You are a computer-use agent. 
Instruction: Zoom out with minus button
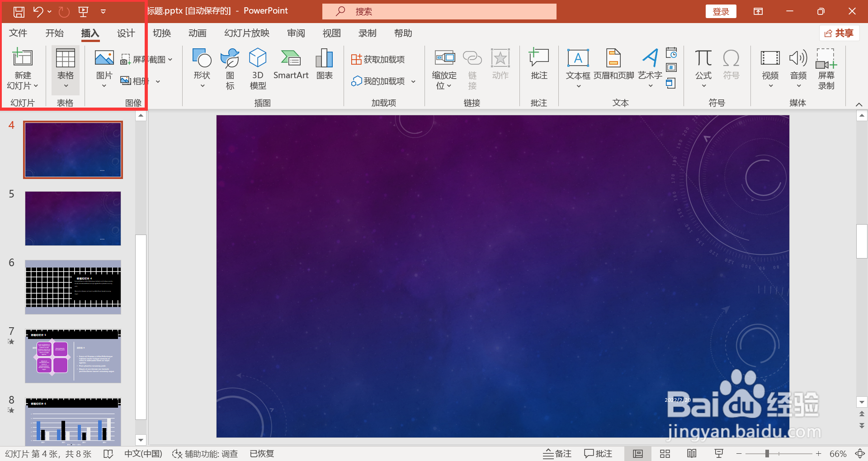739,454
